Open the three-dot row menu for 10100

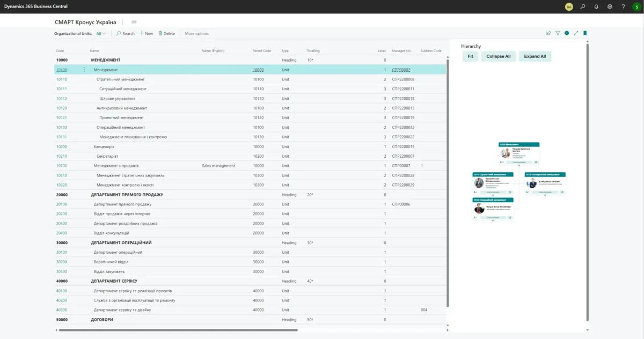click(84, 70)
